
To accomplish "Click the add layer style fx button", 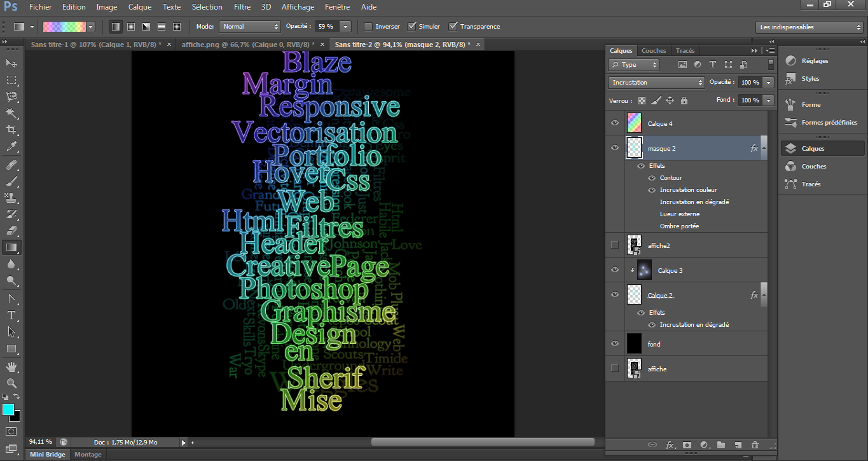I will point(670,445).
